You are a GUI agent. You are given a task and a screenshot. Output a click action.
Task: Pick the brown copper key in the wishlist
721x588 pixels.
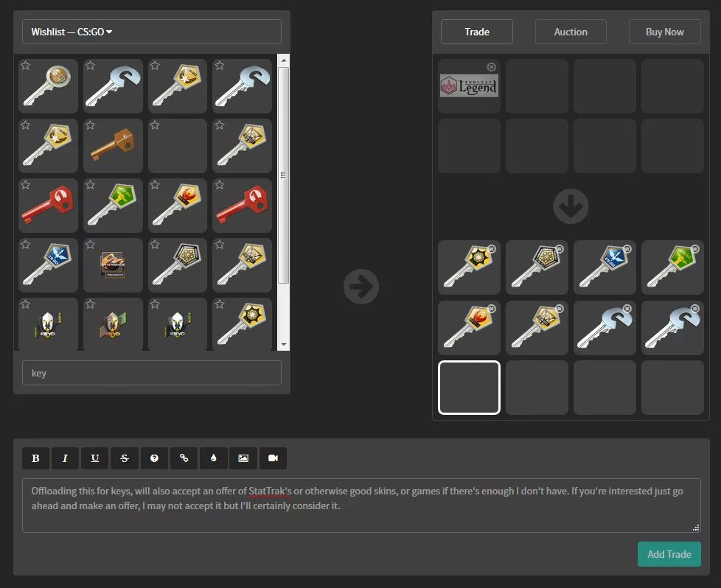113,146
